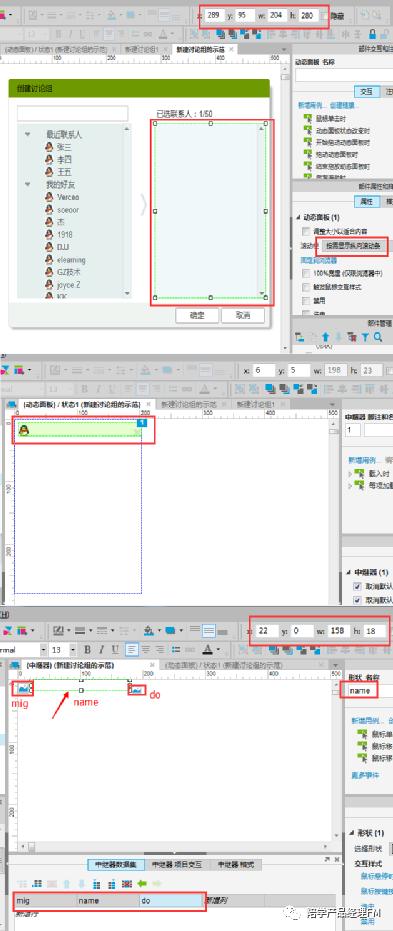Click the align-left text icon in bottom toolbar

tap(132, 650)
